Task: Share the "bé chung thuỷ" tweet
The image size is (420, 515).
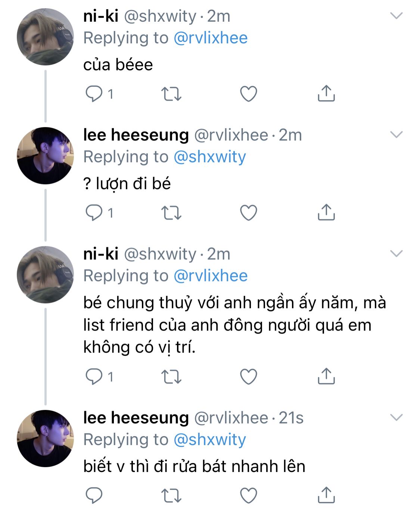Action: [326, 376]
